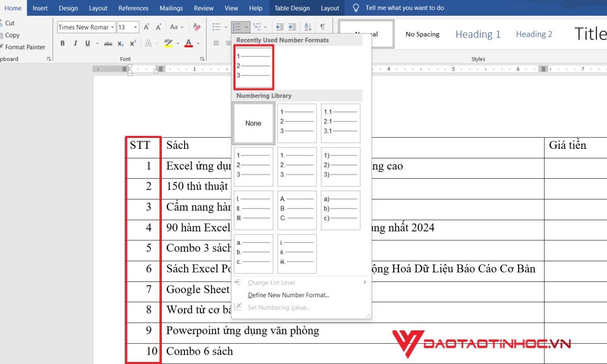
Task: Open the Underline style dropdown arrow
Action: [97, 43]
